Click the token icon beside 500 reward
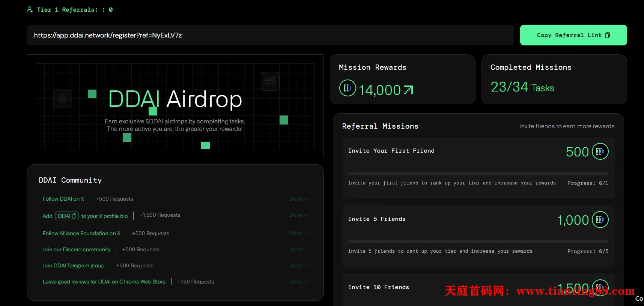Screen dimensions: 644x306 pyautogui.click(x=600, y=151)
